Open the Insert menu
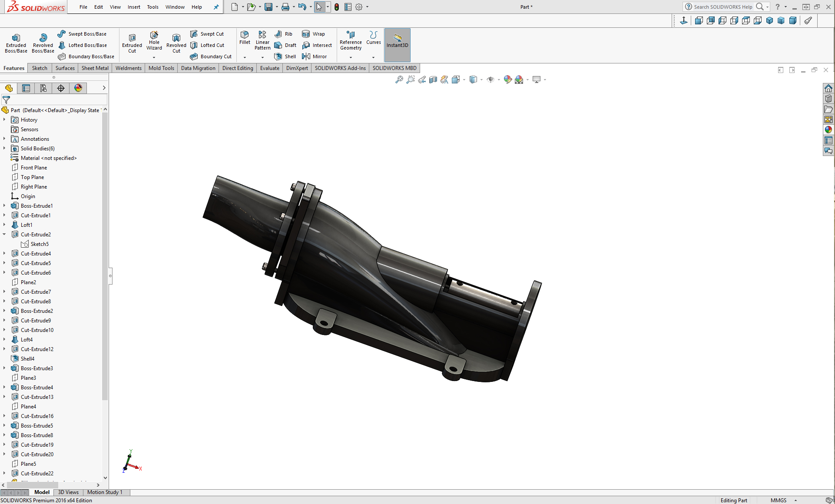The image size is (835, 504). coord(134,7)
